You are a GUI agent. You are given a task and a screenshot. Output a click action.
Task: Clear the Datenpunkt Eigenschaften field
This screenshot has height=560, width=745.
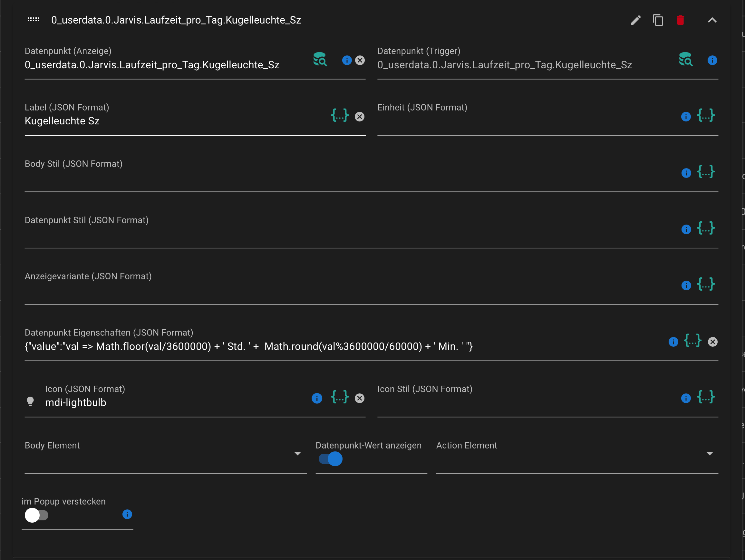713,342
